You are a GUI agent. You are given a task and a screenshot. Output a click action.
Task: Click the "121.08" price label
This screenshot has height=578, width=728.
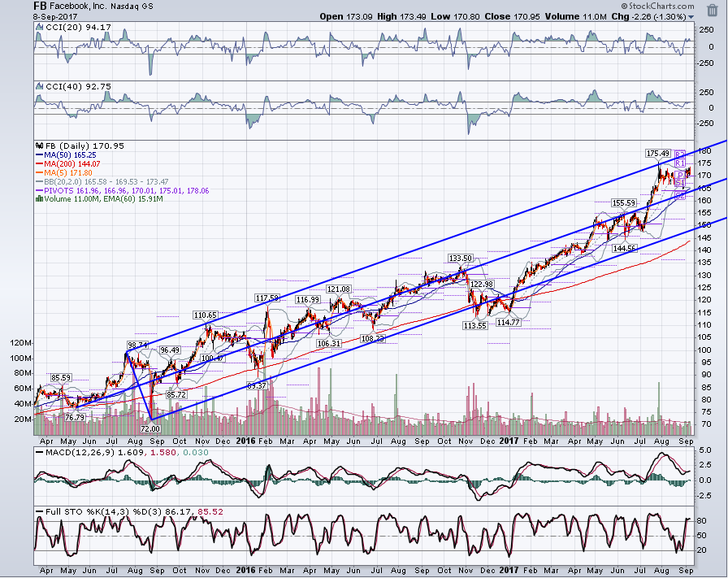(339, 289)
